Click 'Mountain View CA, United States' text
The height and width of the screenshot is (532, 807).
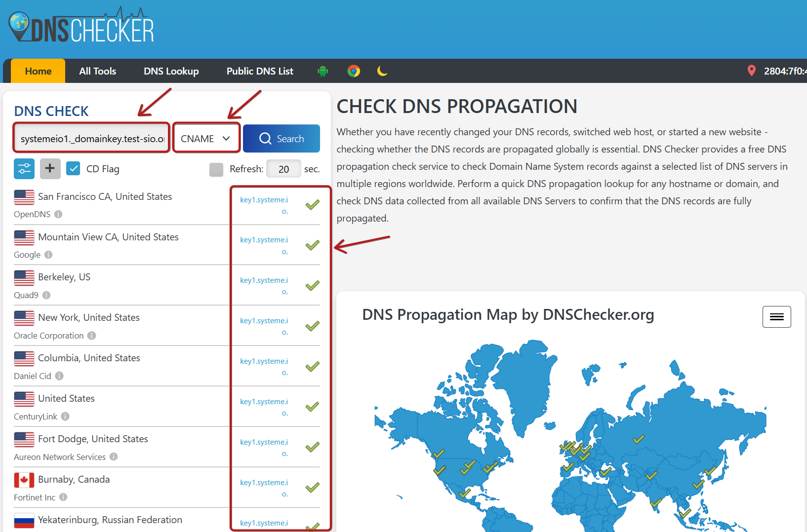tap(108, 237)
